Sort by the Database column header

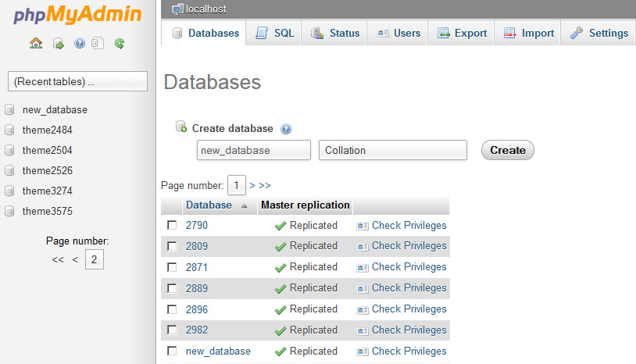click(209, 205)
